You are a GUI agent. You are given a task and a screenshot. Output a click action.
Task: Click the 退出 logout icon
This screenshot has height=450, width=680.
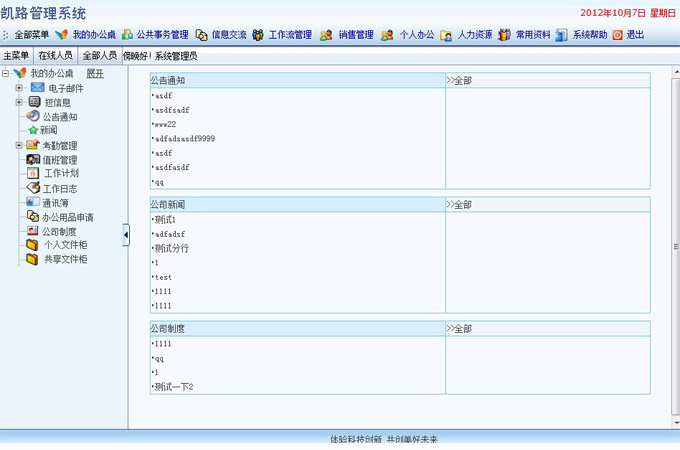pos(617,35)
